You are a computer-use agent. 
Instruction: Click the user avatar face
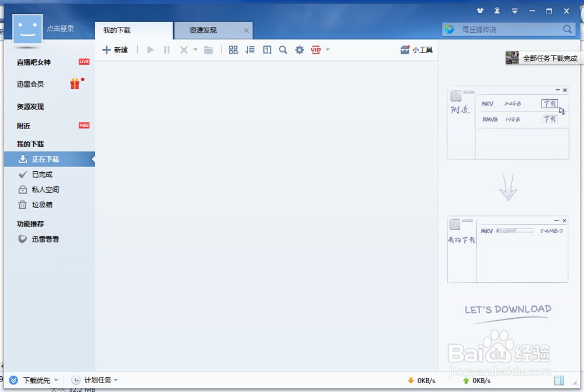coord(27,29)
